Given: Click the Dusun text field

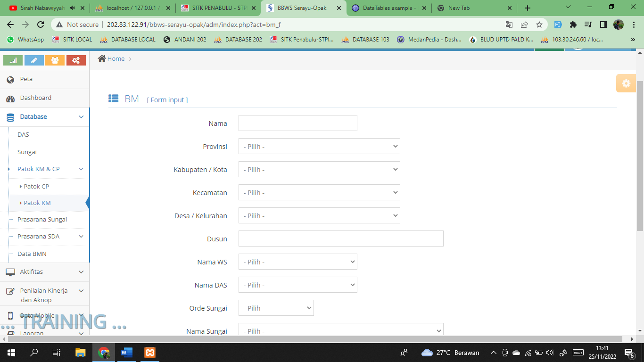Looking at the screenshot, I should coord(341,239).
